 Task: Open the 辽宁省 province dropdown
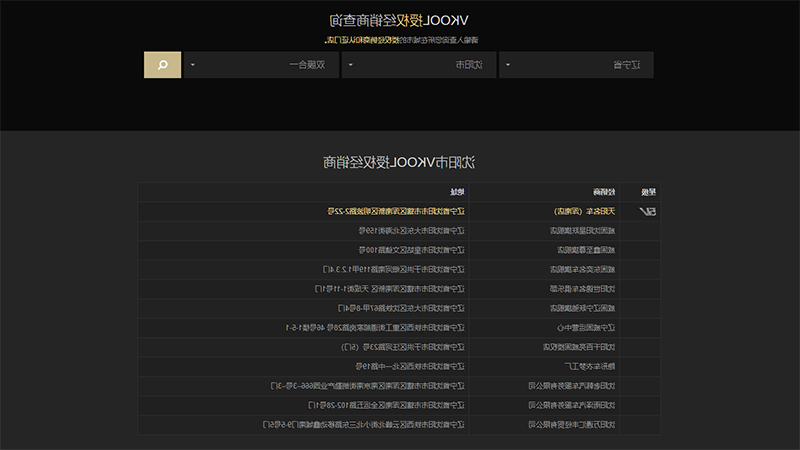[x=576, y=65]
